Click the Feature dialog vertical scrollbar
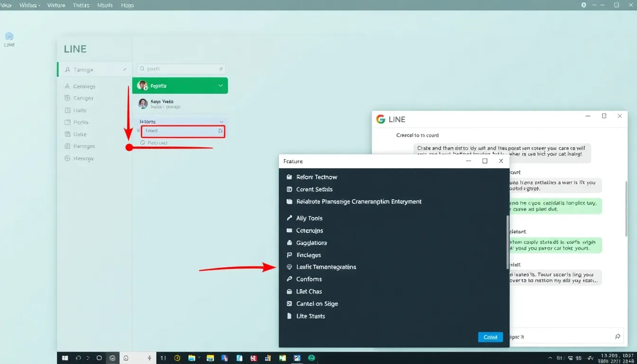 click(x=507, y=242)
